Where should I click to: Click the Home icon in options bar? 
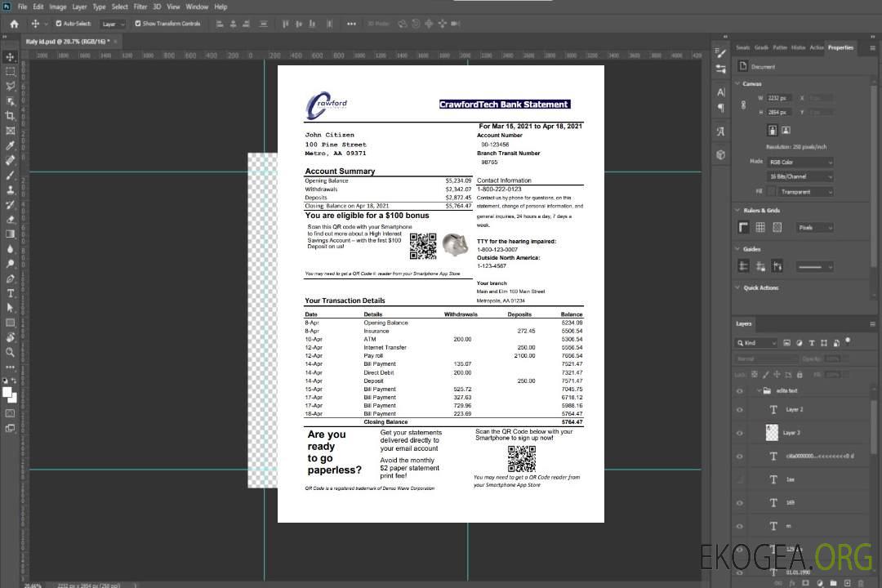(x=14, y=24)
